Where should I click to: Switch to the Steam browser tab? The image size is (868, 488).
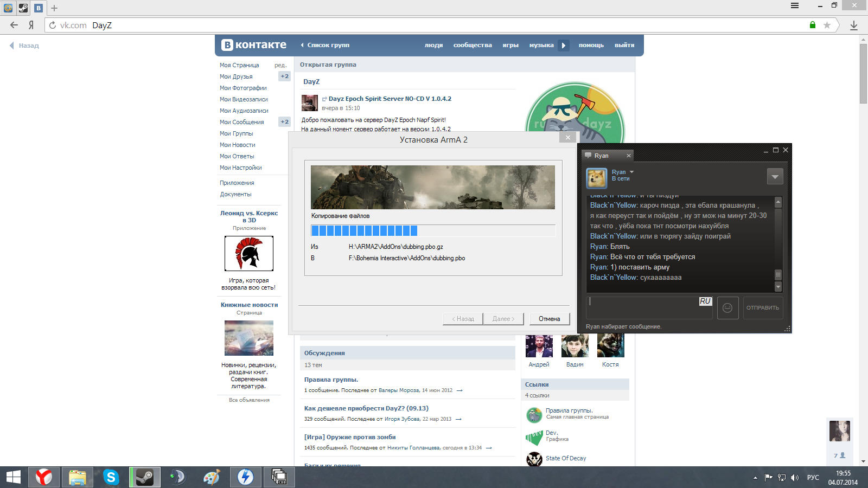[x=23, y=8]
